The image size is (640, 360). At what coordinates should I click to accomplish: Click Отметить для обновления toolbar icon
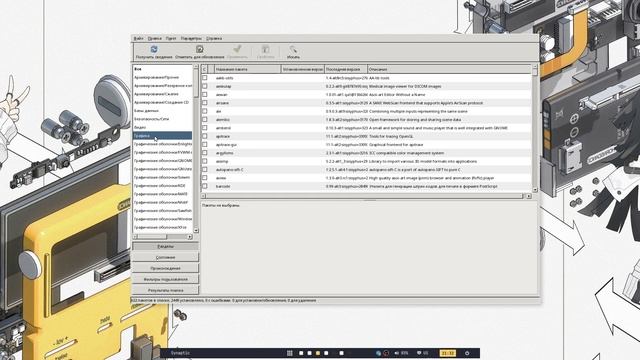pos(200,49)
